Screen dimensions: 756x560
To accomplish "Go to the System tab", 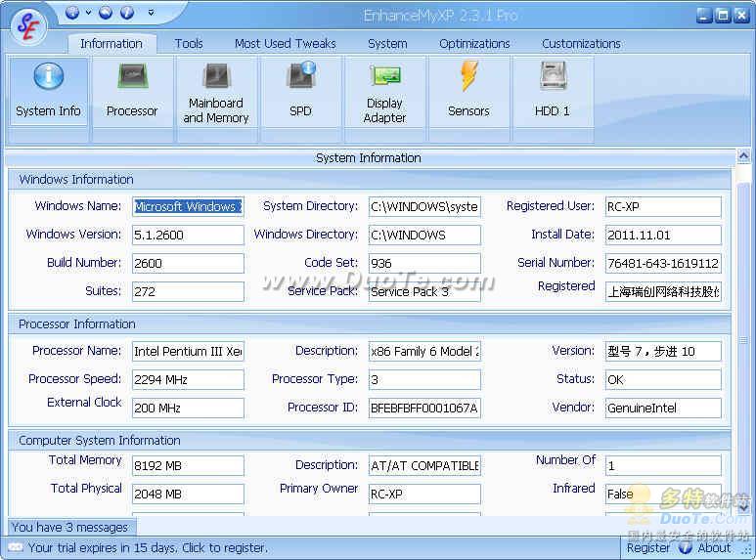I will pyautogui.click(x=387, y=44).
